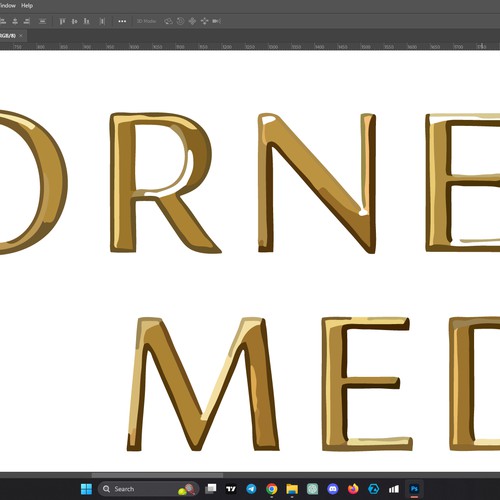
Task: Open the Windows Start menu
Action: (x=86, y=489)
